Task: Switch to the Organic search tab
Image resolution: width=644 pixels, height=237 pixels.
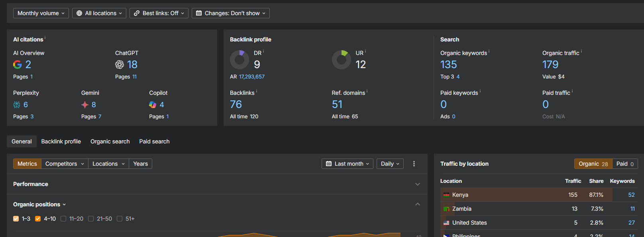Action: pos(110,141)
